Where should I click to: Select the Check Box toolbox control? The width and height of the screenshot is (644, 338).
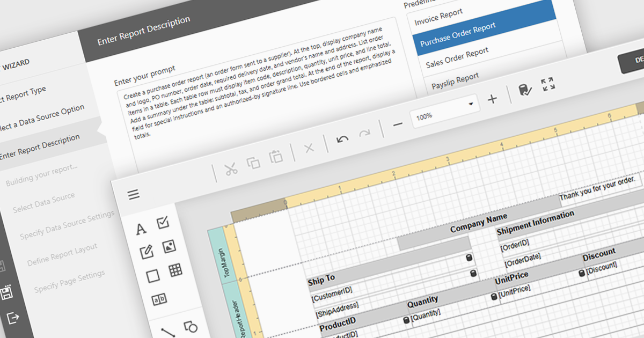pyautogui.click(x=163, y=223)
